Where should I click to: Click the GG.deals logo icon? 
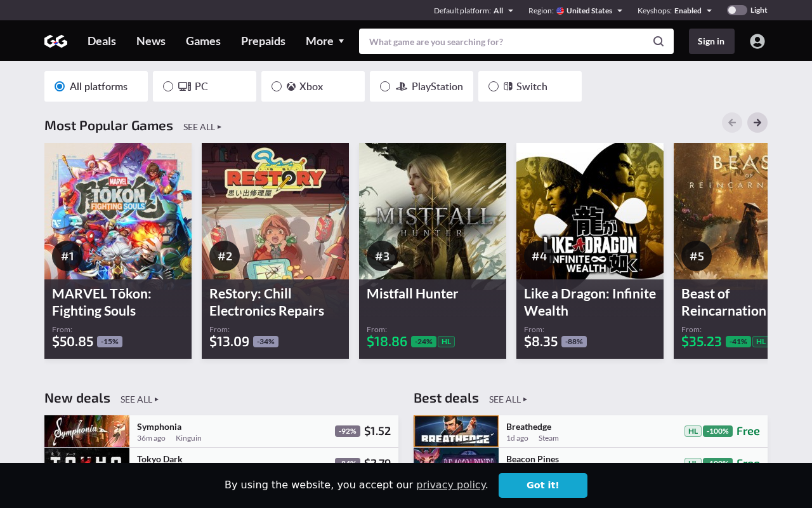[x=56, y=41]
